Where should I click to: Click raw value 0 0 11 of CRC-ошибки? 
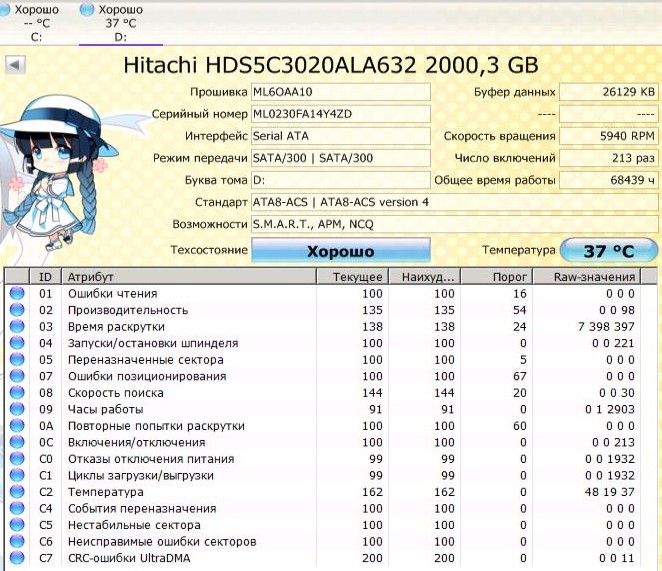point(616,558)
